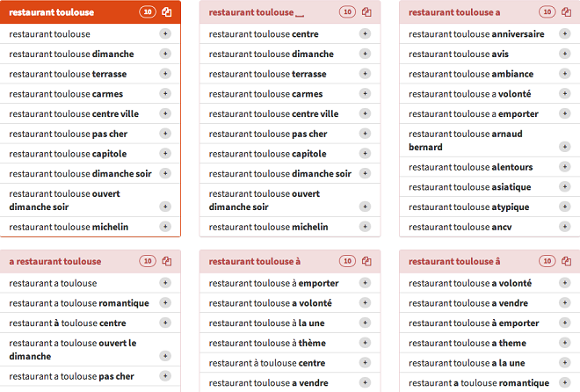Screen dimensions: 580x392
Task: Select the 'restaurant toulouse a' card title
Action: coord(454,12)
